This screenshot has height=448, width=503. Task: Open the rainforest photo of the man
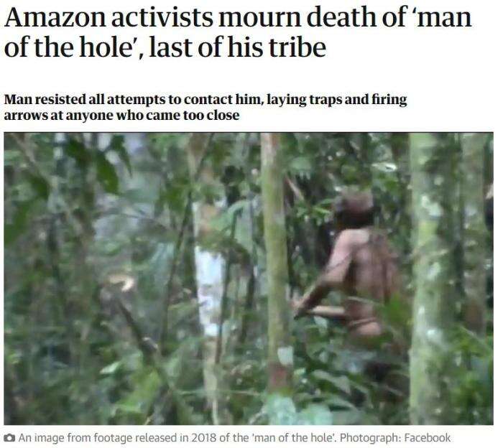pos(249,279)
